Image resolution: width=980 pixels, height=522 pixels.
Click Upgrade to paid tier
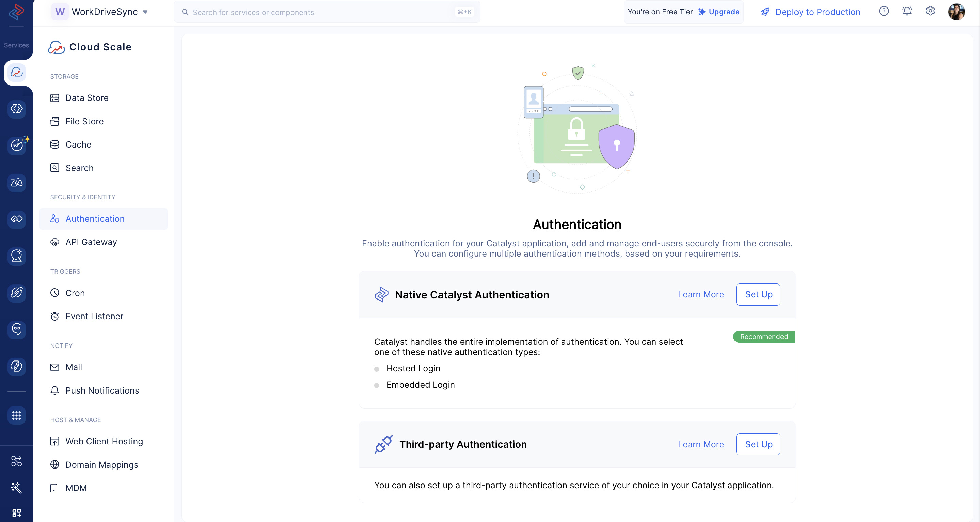723,12
